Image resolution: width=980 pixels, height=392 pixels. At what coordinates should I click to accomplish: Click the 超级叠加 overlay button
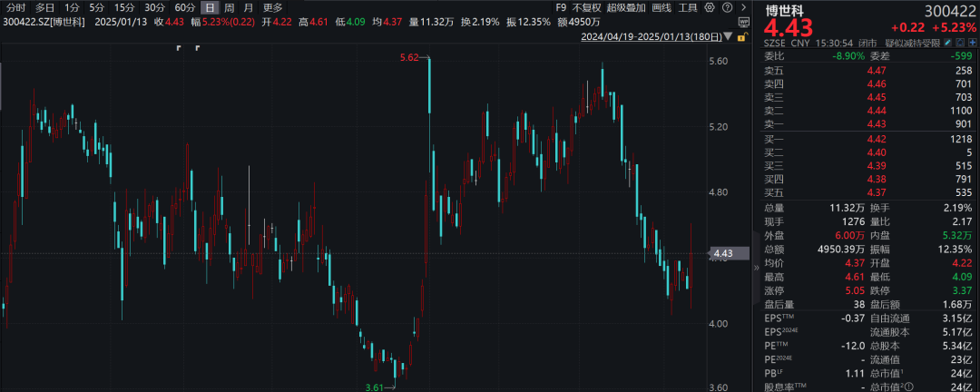coord(626,7)
